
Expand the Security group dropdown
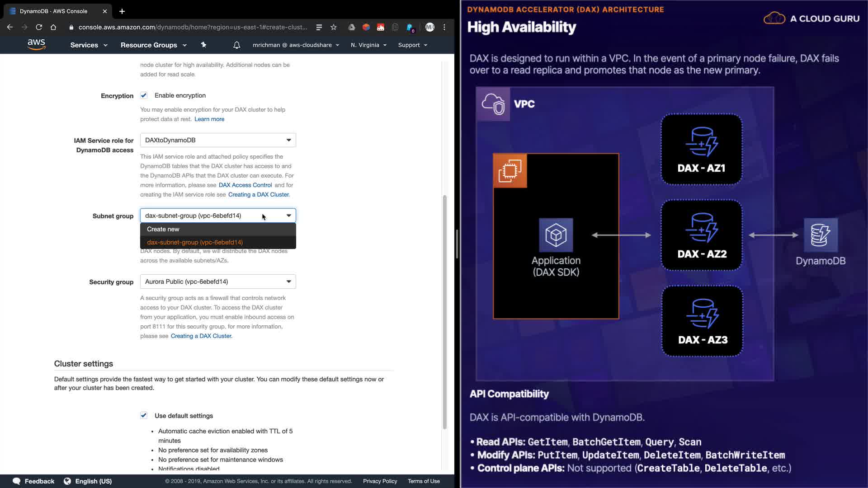pyautogui.click(x=218, y=282)
